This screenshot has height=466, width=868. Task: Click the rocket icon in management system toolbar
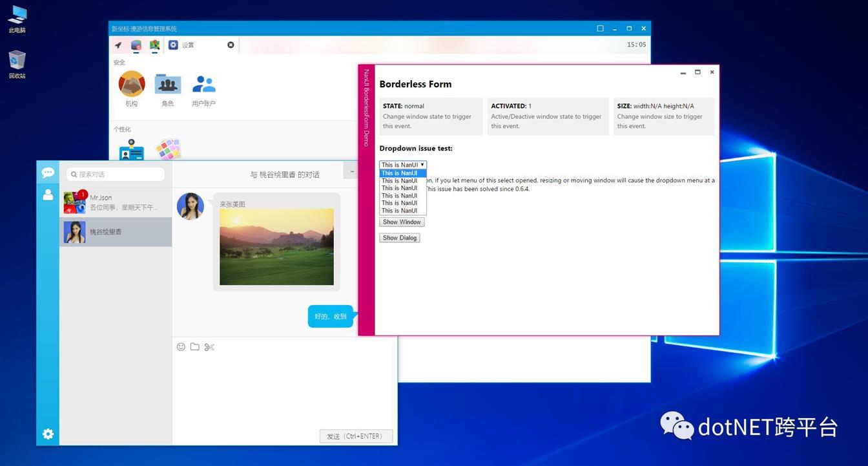point(118,45)
